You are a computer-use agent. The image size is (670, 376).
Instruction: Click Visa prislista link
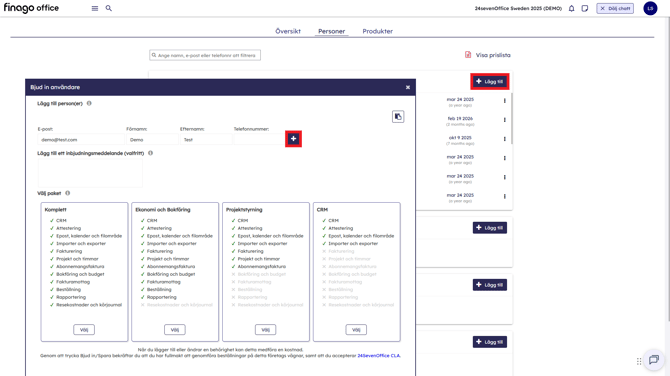(x=493, y=55)
